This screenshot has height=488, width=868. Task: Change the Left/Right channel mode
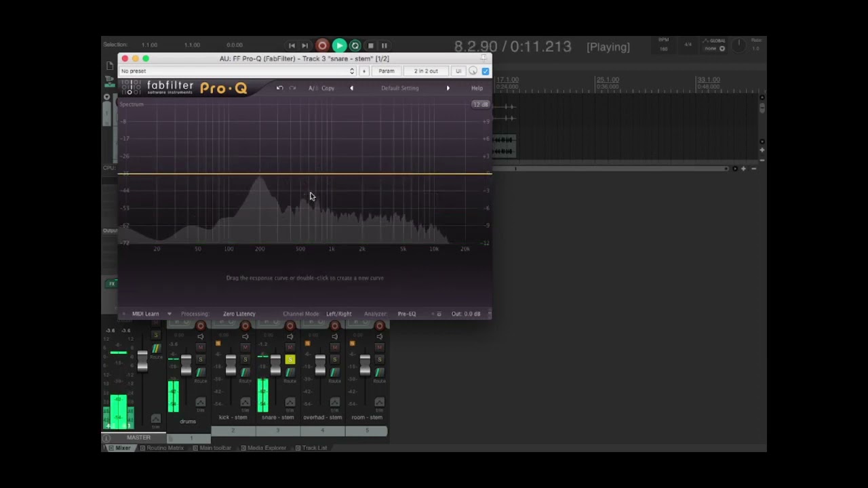pyautogui.click(x=339, y=314)
